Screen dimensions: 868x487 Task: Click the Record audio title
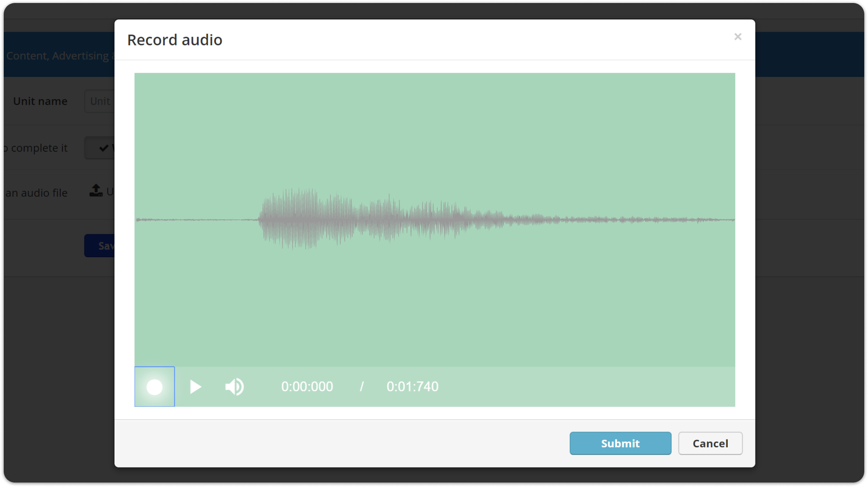click(x=175, y=40)
